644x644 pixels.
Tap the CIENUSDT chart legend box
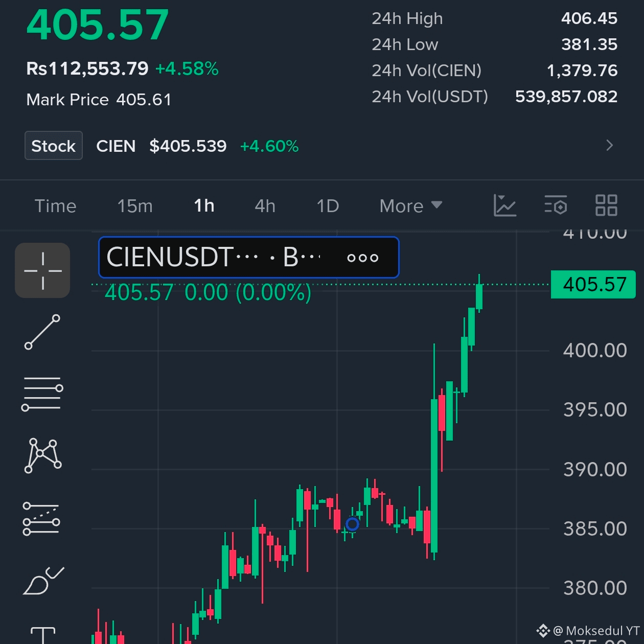pyautogui.click(x=248, y=257)
